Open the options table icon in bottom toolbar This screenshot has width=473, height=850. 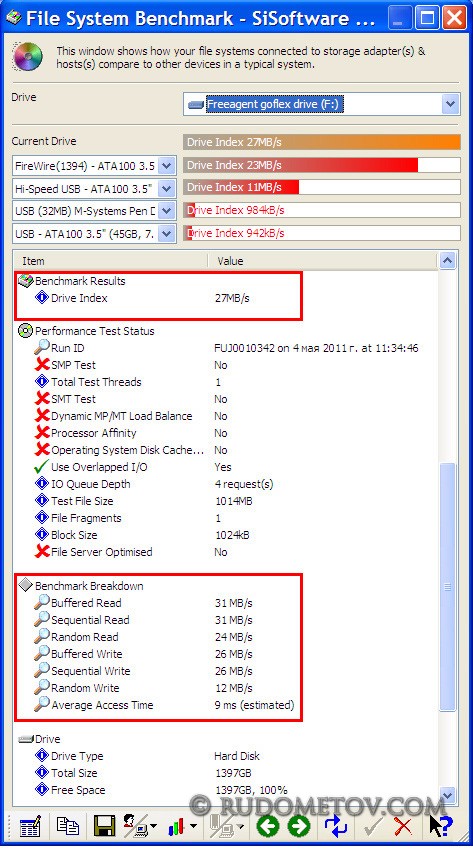[x=30, y=826]
